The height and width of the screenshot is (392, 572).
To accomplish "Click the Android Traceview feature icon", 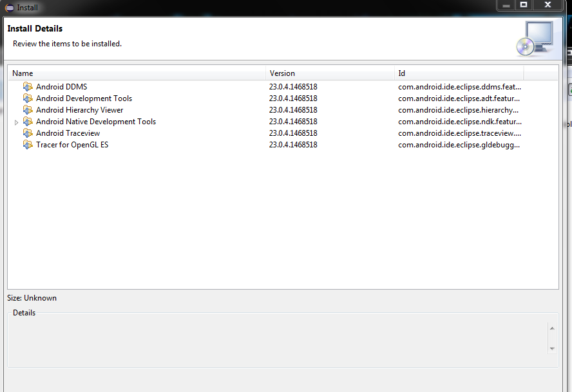I will pyautogui.click(x=28, y=133).
